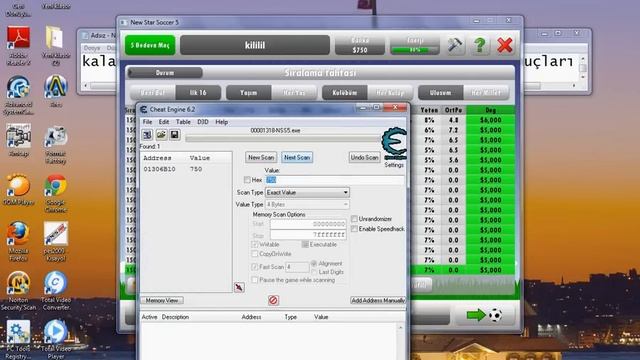Toggle the Executable checkbox
The height and width of the screenshot is (360, 640).
305,244
